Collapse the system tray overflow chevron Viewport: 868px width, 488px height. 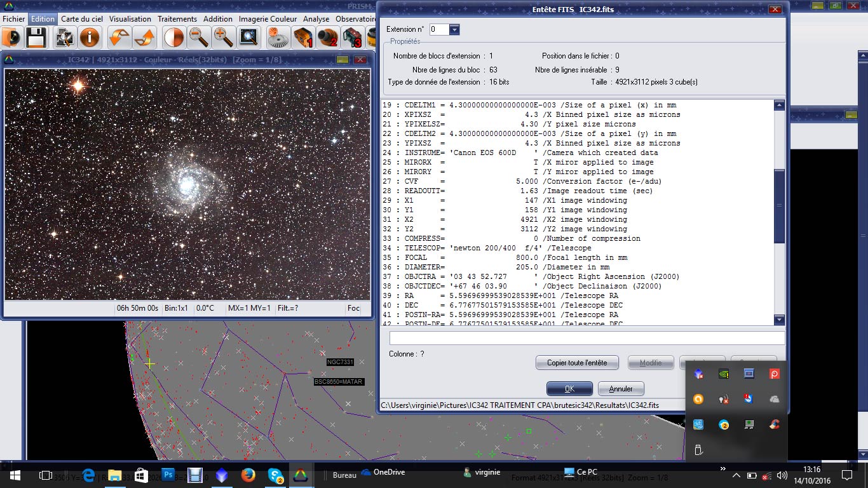736,475
